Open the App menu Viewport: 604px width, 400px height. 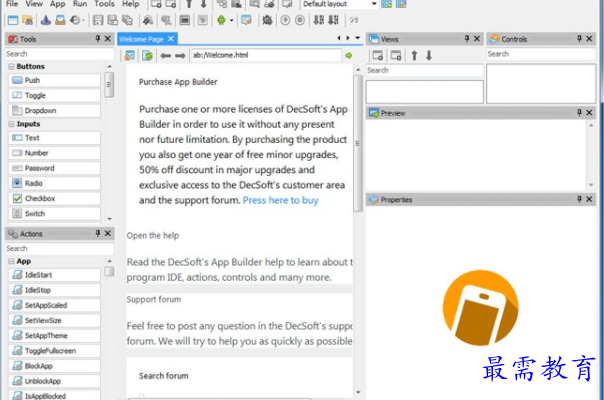[57, 4]
